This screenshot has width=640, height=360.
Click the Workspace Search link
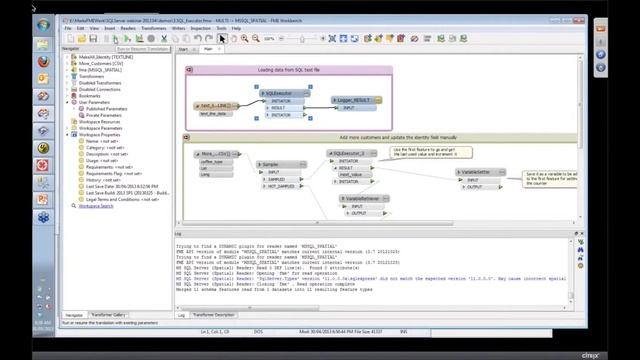(x=96, y=206)
